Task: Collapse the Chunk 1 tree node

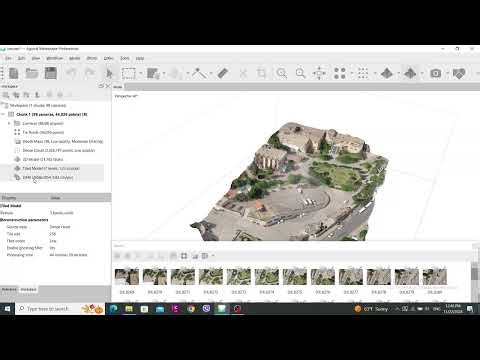Action: [x=3, y=114]
